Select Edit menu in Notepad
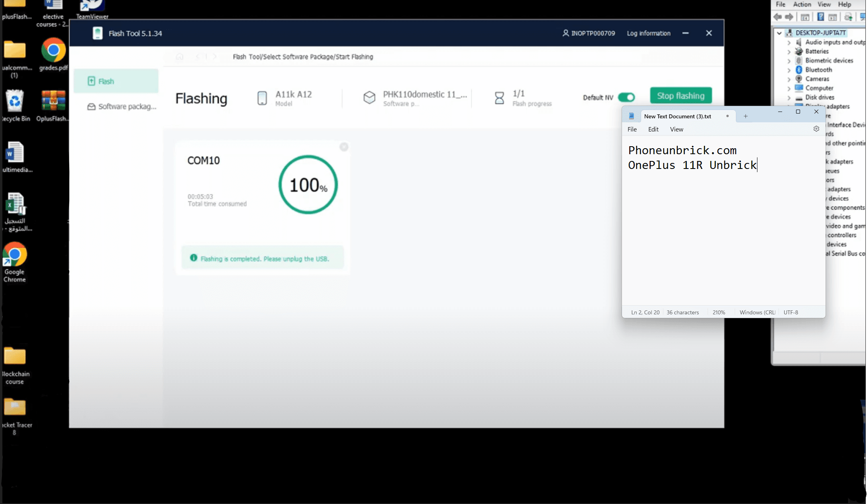Screen dimensions: 867x504 point(653,129)
